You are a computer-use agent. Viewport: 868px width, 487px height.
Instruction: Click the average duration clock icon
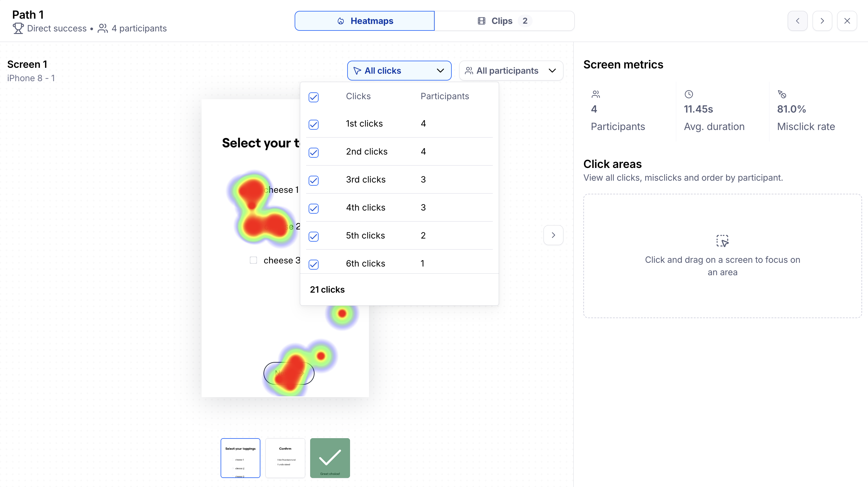pos(688,94)
